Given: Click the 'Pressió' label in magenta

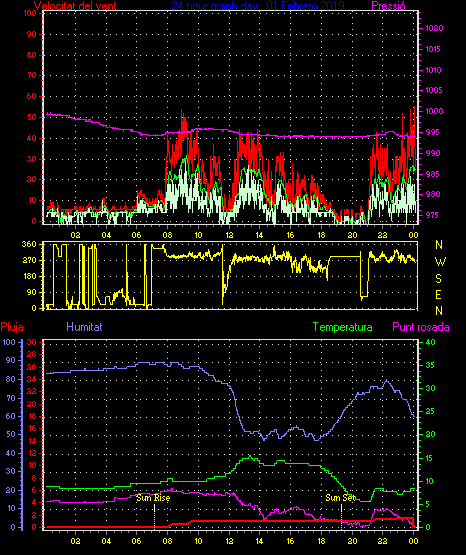Looking at the screenshot, I should tap(388, 5).
